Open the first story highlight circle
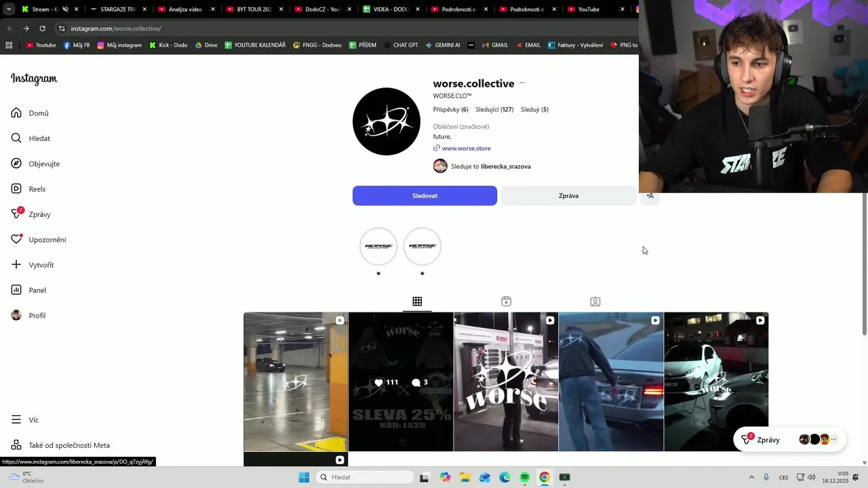Image resolution: width=868 pixels, height=488 pixels. [378, 247]
